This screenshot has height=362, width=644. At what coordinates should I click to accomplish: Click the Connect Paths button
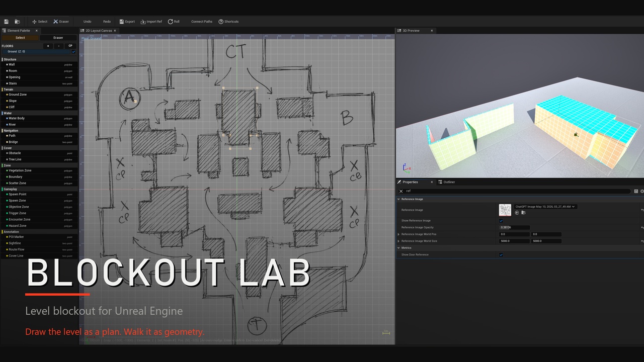pos(202,22)
